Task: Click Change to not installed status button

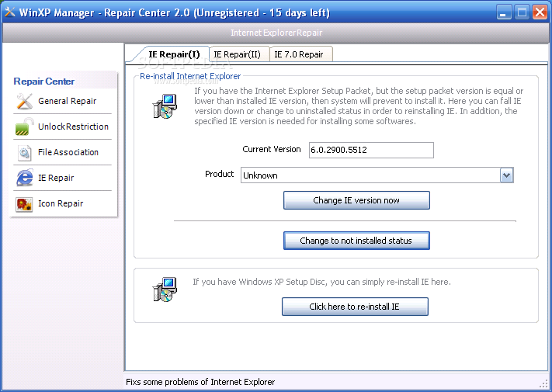Action: coord(356,241)
